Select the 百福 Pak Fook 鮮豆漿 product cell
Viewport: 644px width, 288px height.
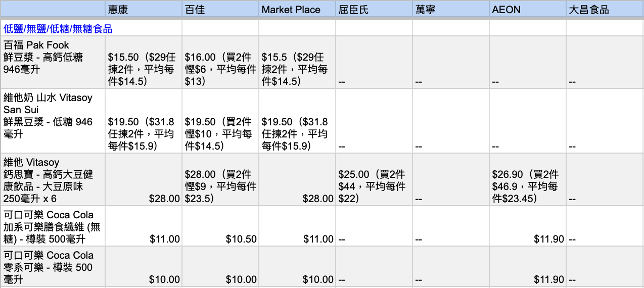[x=53, y=62]
